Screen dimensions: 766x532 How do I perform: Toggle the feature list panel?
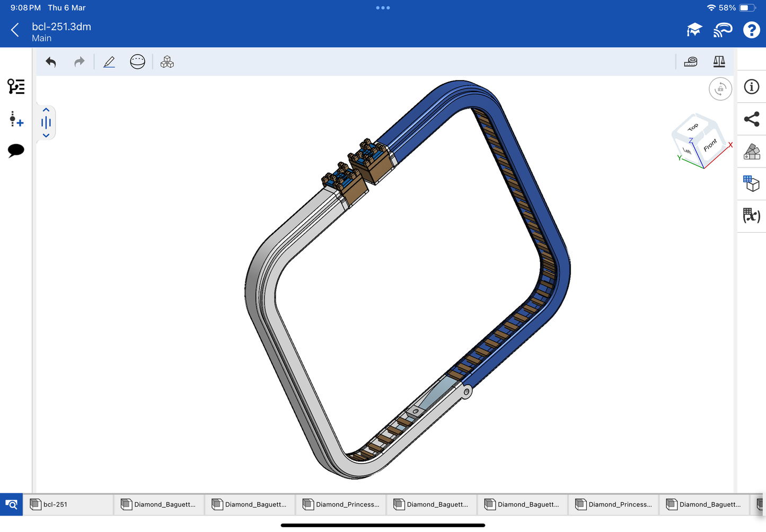click(16, 86)
